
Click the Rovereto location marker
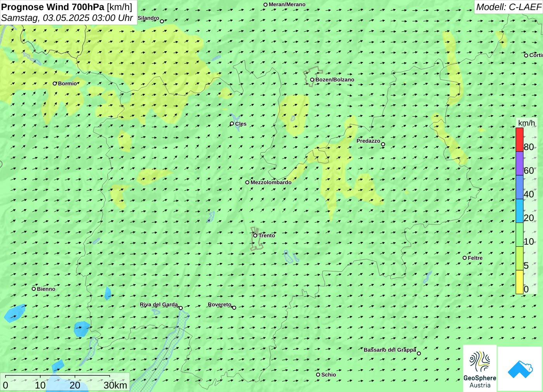coord(234,307)
